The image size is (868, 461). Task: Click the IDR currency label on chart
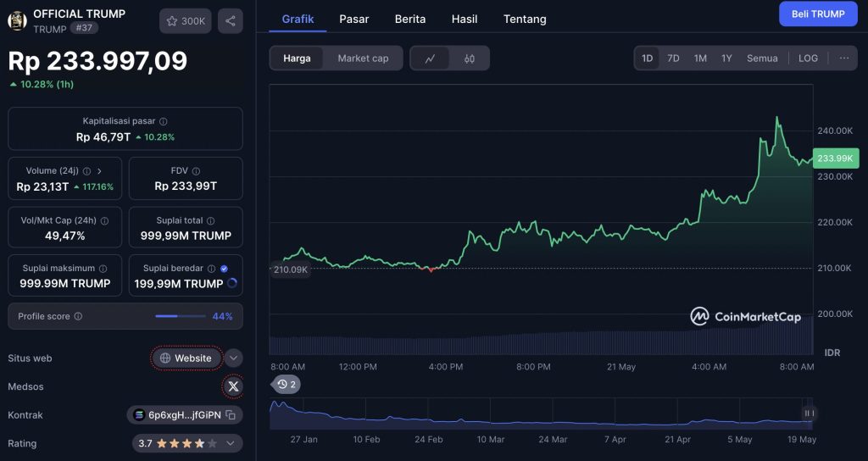click(832, 353)
